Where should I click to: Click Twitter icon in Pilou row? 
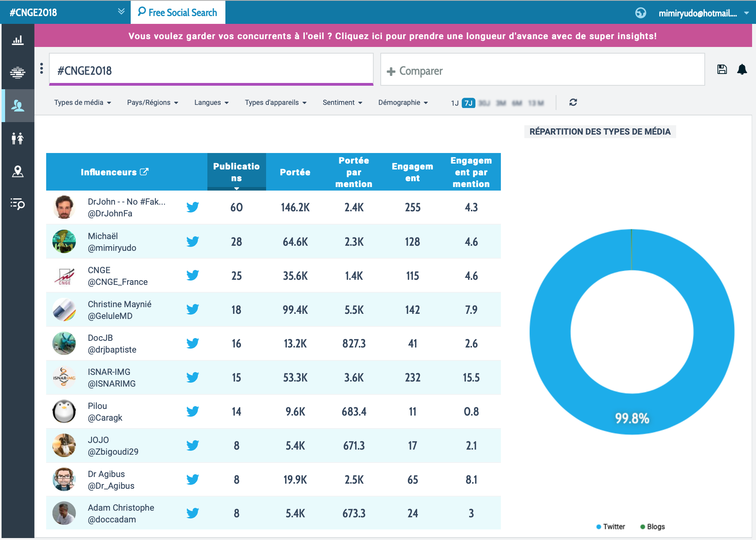pos(193,412)
